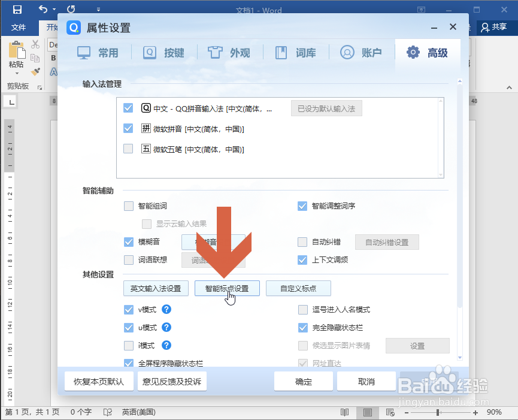The image size is (518, 420).
Task: Open 意见反馈及投诉
Action: point(172,381)
